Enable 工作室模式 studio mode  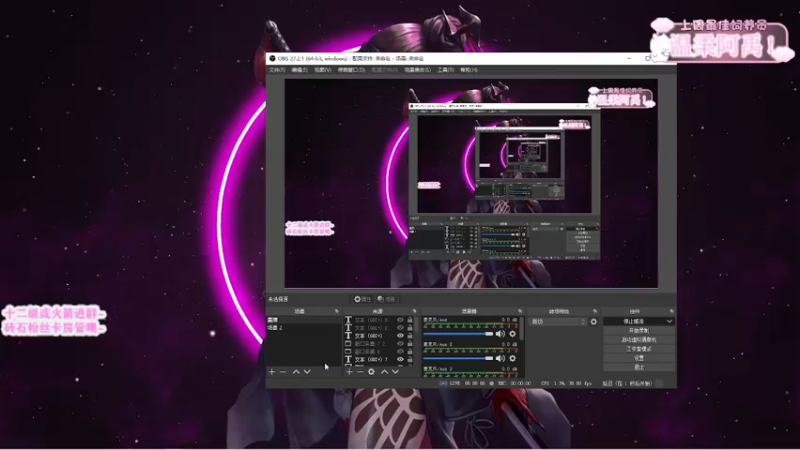(x=639, y=349)
